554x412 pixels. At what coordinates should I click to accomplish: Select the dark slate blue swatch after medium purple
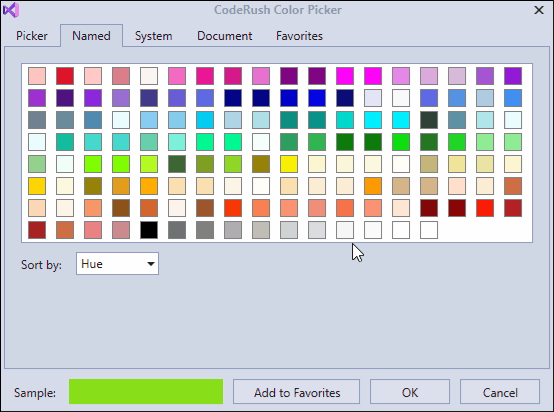149,98
